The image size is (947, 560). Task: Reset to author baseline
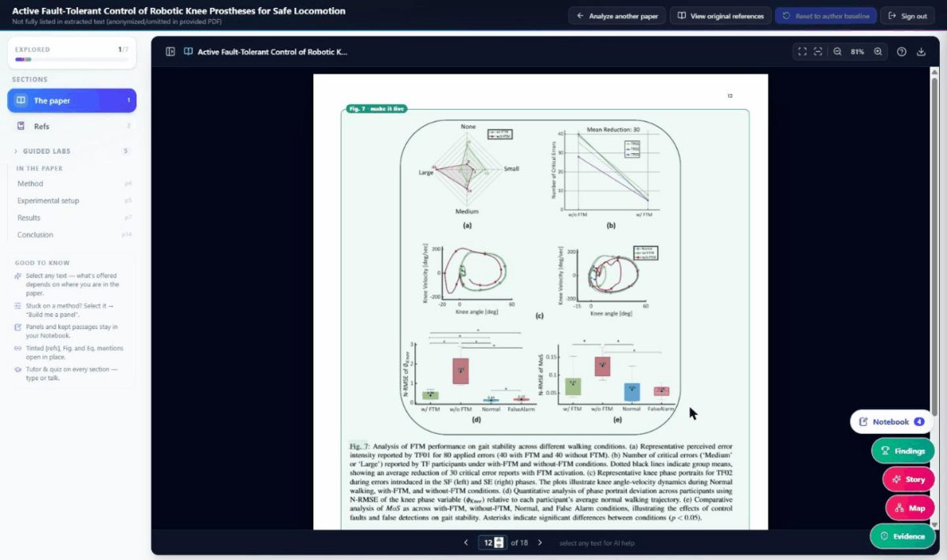pyautogui.click(x=825, y=16)
